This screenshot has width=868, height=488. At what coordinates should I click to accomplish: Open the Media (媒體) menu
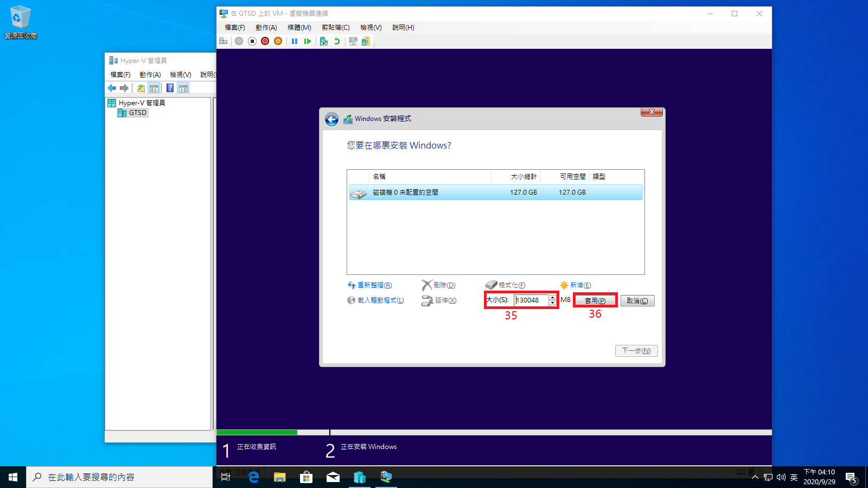(x=299, y=28)
